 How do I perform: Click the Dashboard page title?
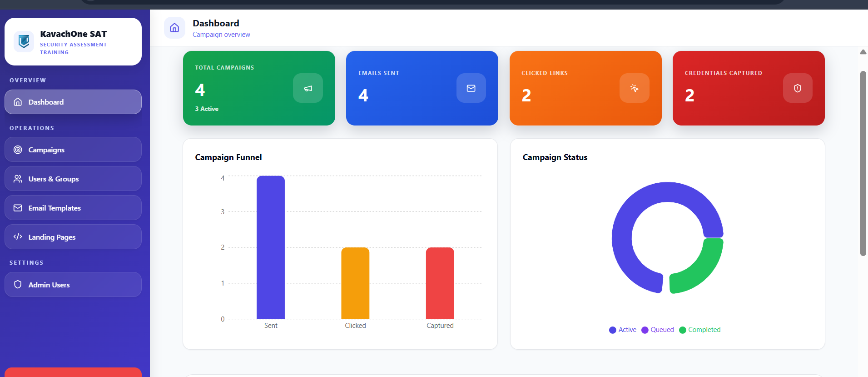pos(216,23)
